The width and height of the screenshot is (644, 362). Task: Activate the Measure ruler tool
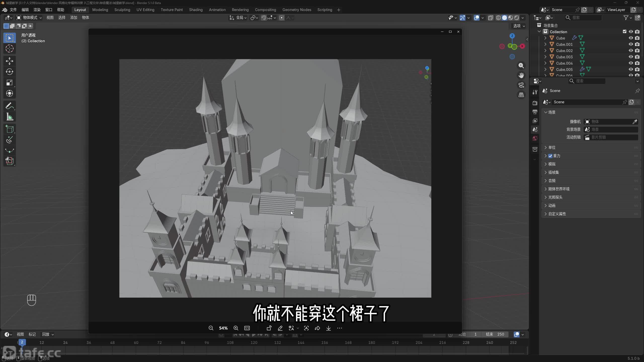[10, 117]
